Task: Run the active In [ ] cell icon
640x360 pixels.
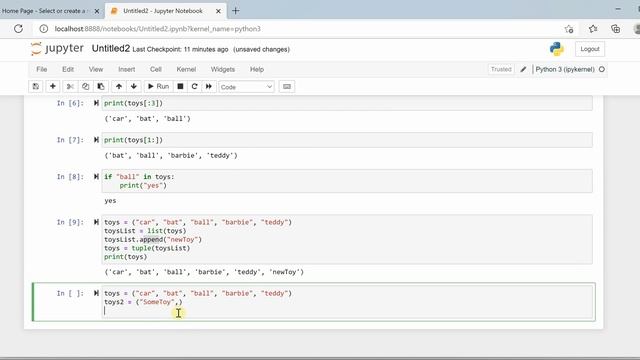Action: [x=96, y=293]
